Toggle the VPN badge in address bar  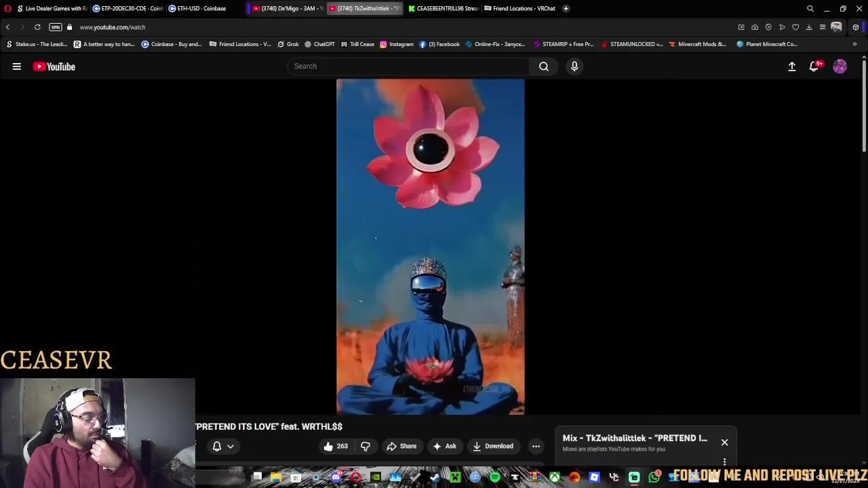click(56, 27)
